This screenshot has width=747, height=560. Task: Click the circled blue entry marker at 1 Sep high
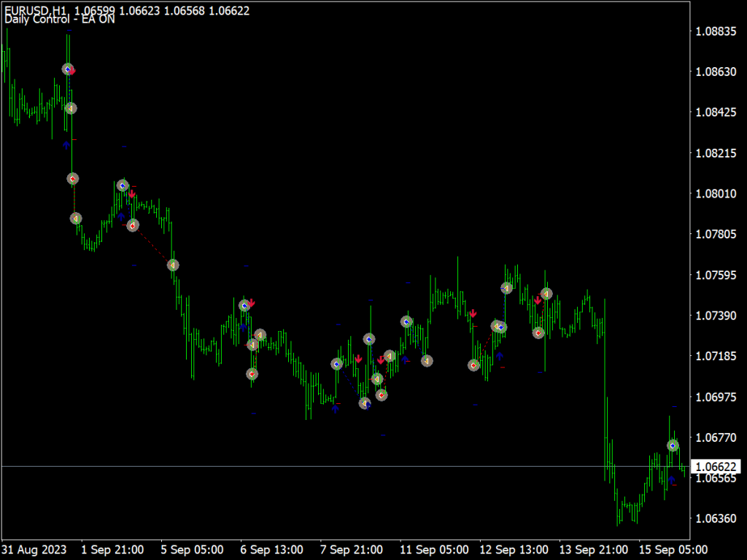pos(67,70)
